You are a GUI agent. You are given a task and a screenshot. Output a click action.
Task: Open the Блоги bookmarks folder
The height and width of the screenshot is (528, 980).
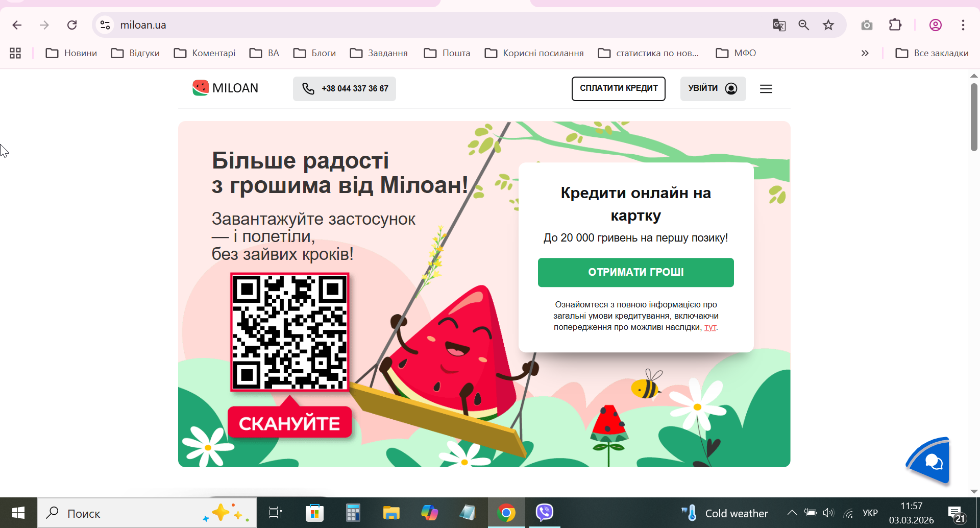[x=314, y=53]
